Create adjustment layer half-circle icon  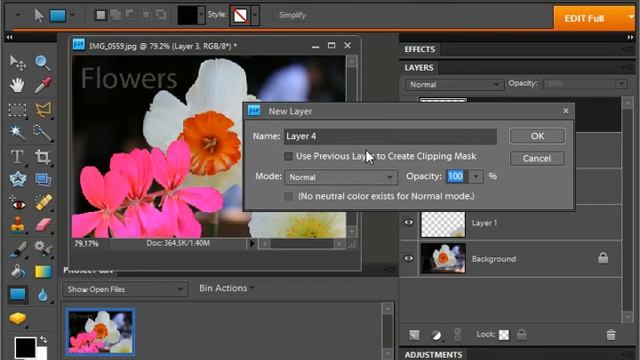point(436,335)
